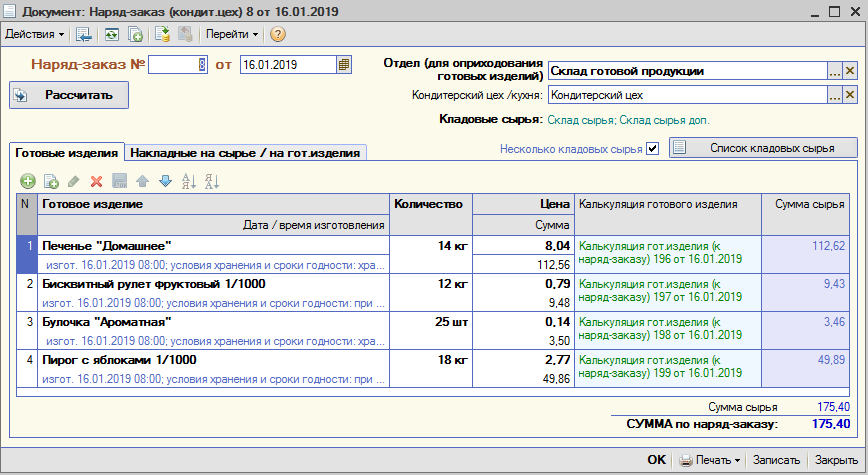Move the row up with the up arrow icon
The image size is (868, 475).
[142, 181]
